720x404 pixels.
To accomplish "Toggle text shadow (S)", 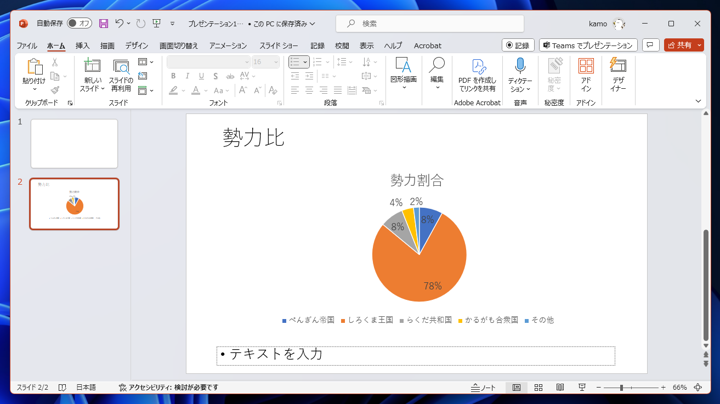I will (x=215, y=76).
